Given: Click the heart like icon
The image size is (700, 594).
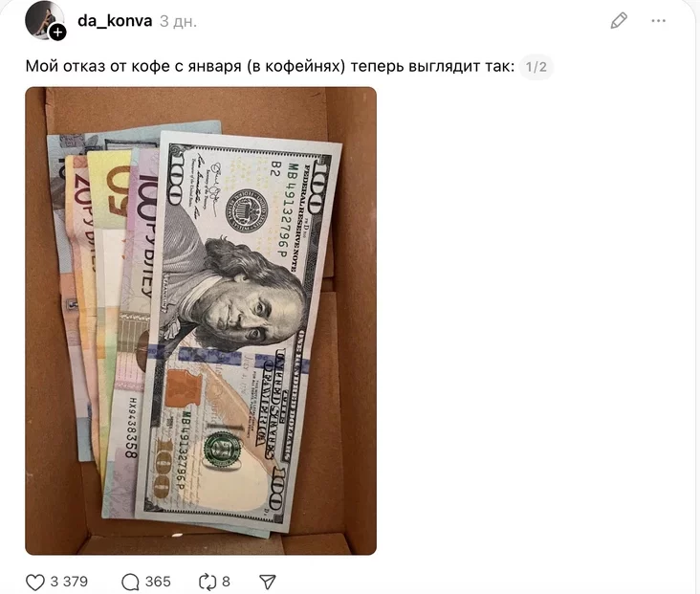Looking at the screenshot, I should pyautogui.click(x=35, y=582).
